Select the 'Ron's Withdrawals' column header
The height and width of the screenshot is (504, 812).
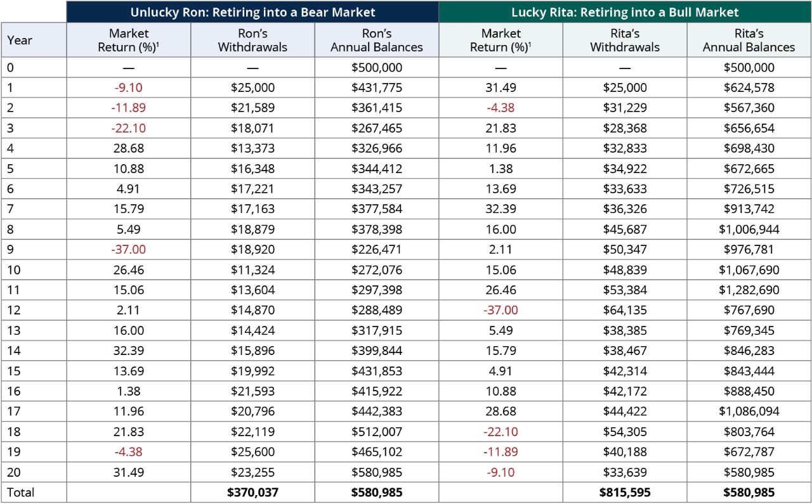point(252,40)
